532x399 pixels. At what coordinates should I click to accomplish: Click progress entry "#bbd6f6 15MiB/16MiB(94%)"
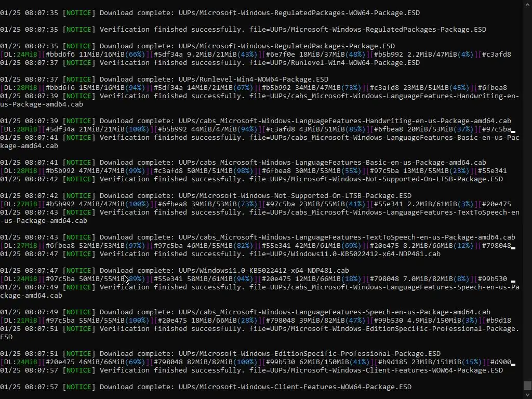(x=96, y=87)
